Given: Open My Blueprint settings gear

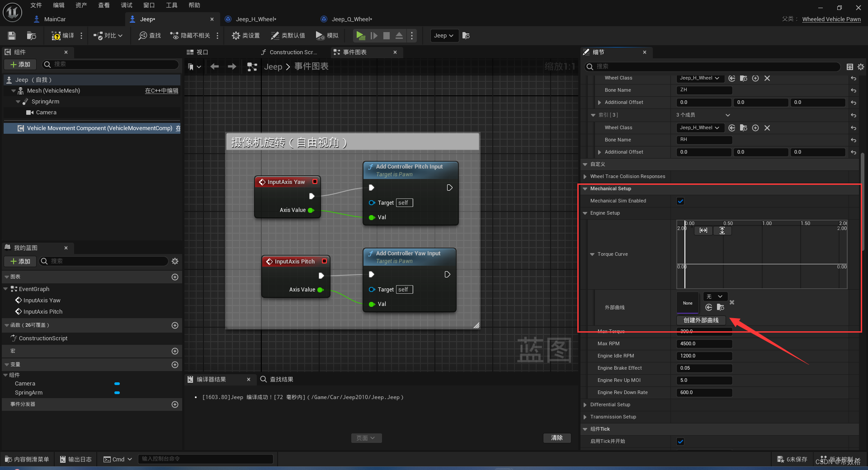Looking at the screenshot, I should 175,261.
